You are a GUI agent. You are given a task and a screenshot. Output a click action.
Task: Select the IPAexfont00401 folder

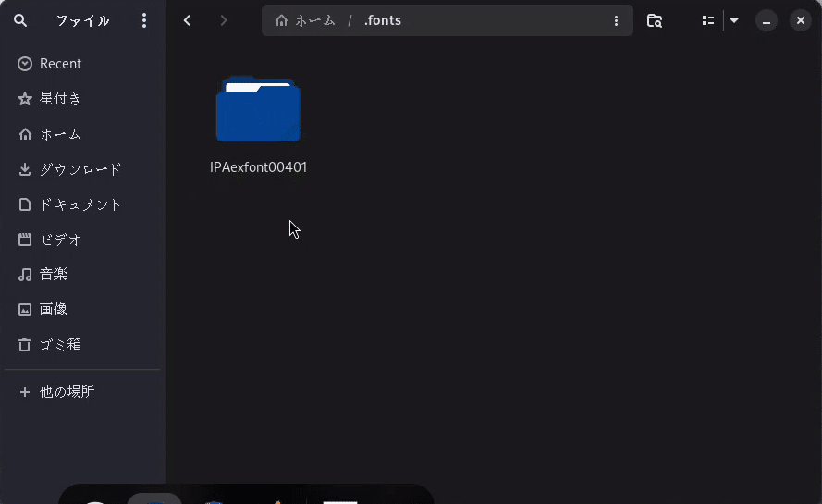point(259,125)
